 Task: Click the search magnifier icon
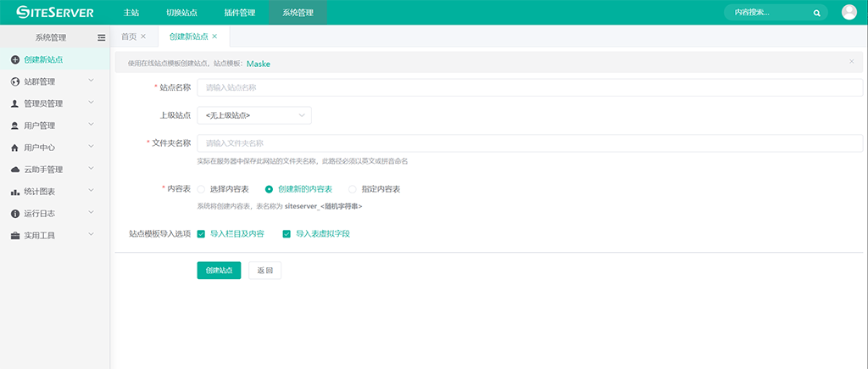click(x=816, y=13)
